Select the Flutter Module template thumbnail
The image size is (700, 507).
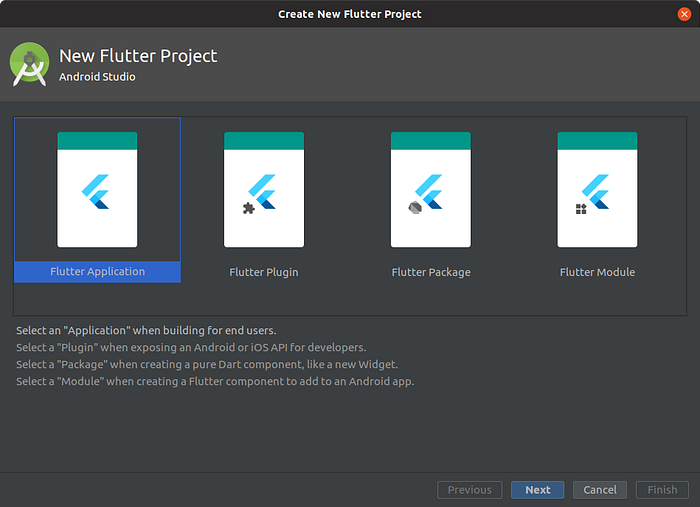[597, 190]
